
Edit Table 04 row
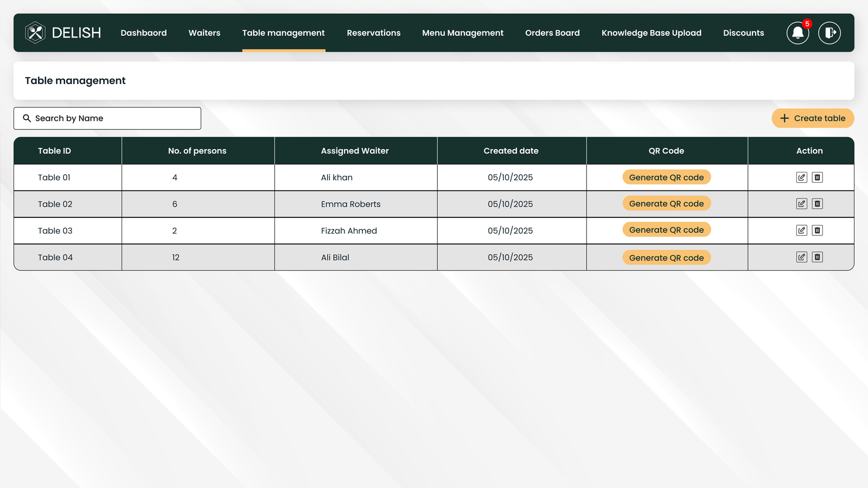801,257
